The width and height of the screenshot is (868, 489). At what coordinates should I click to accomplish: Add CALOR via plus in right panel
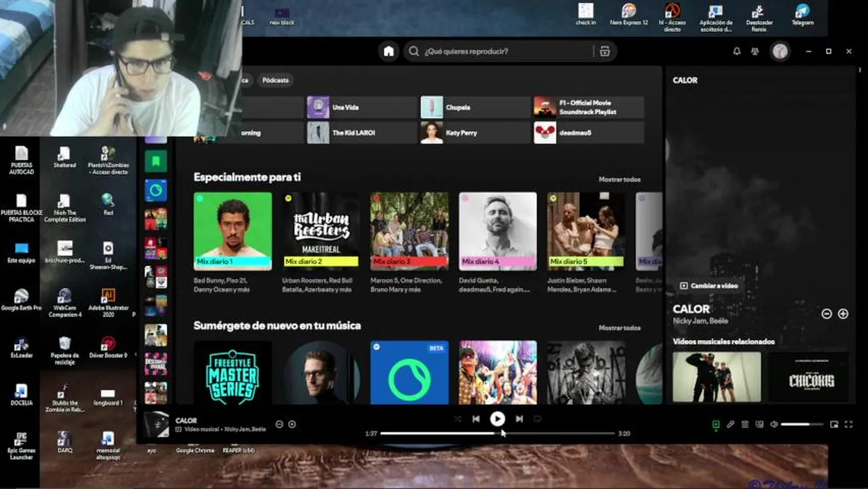point(843,314)
